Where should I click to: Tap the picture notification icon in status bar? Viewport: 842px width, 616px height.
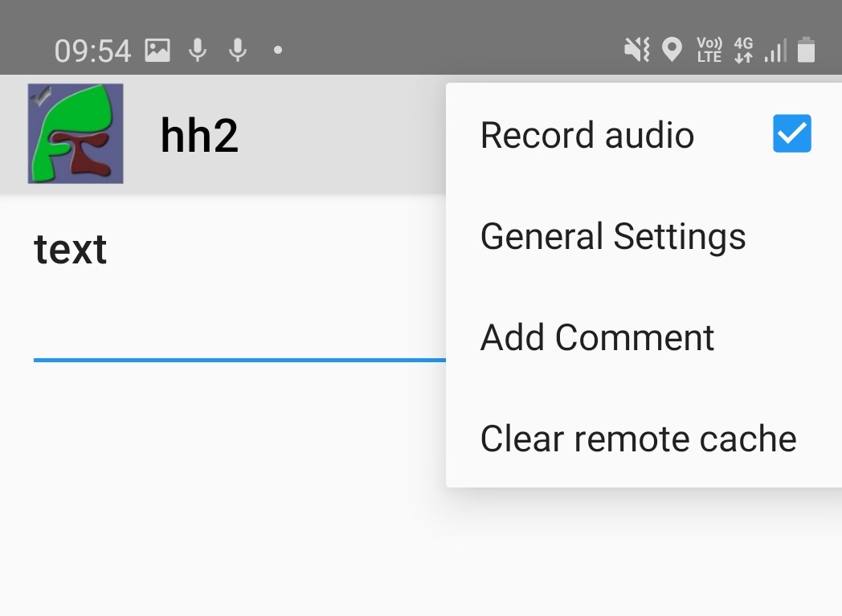pyautogui.click(x=157, y=51)
